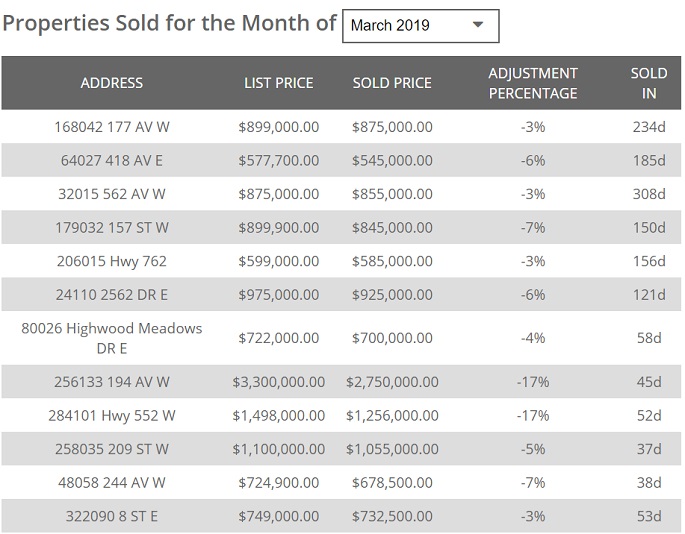Viewport: 685px width, 534px height.
Task: Select address 64027 418 AV E
Action: coord(112,160)
